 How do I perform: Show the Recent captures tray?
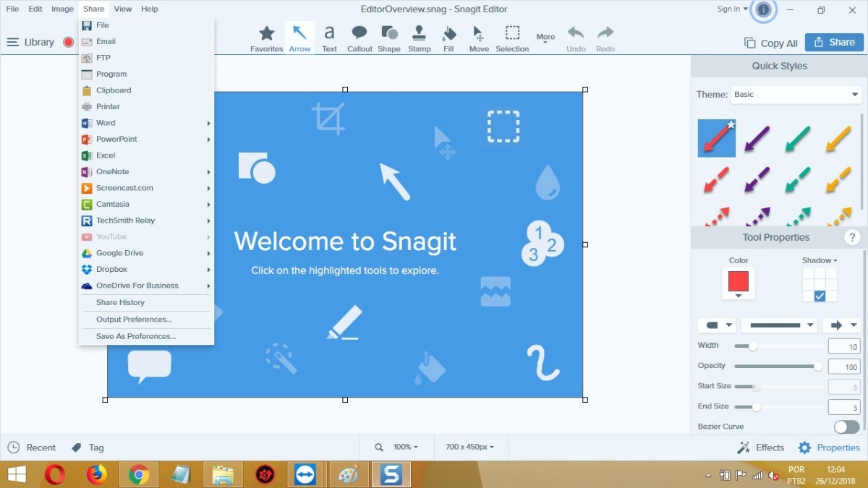(x=31, y=448)
